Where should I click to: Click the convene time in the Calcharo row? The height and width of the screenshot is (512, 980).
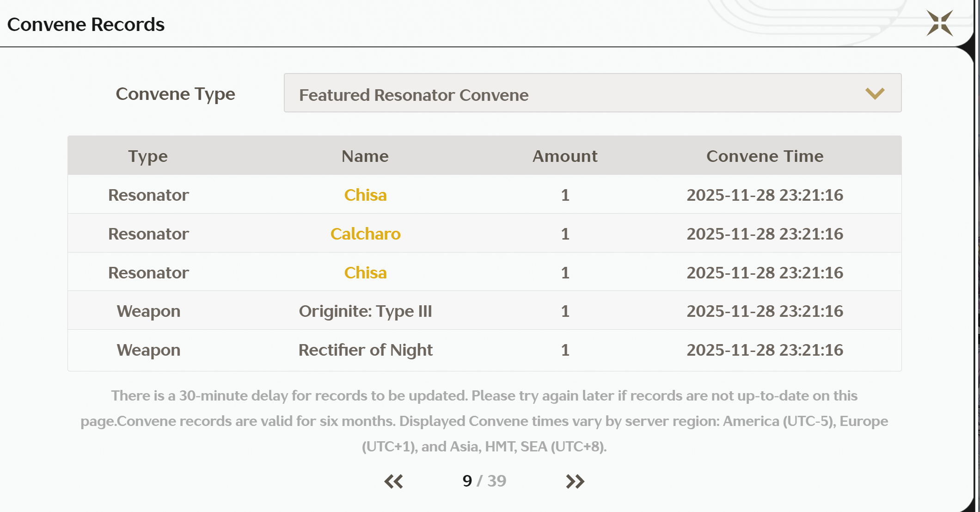pos(765,234)
